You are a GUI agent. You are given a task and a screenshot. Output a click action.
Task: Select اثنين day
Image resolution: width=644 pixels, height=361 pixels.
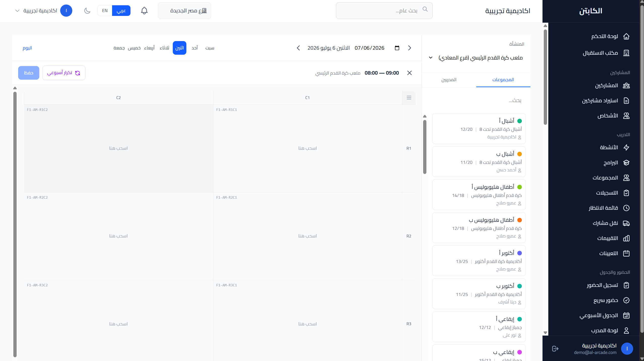179,48
